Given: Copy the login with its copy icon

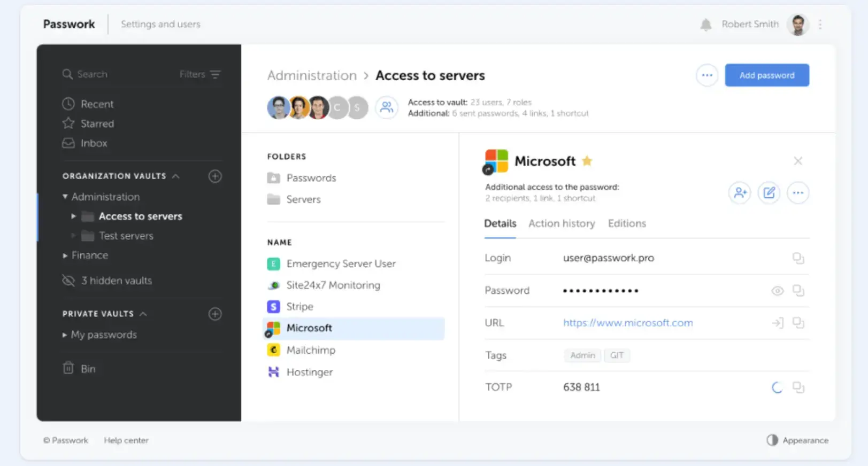Looking at the screenshot, I should point(798,258).
